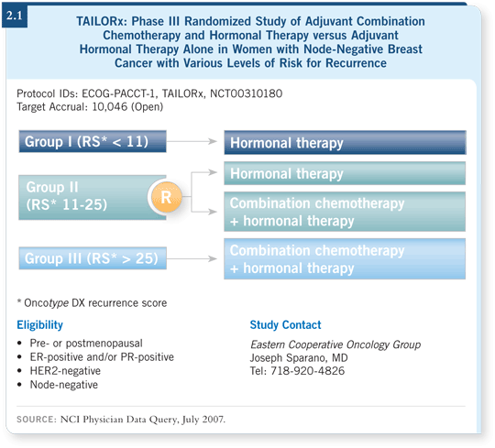The width and height of the screenshot is (495, 448).
Task: Click the NCI Physician Data Query source
Action: [x=121, y=420]
